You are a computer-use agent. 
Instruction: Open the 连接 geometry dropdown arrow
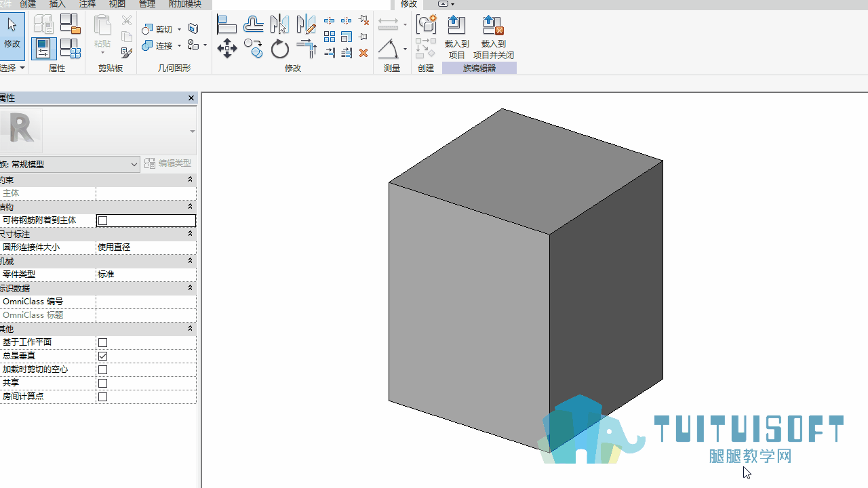(x=179, y=46)
